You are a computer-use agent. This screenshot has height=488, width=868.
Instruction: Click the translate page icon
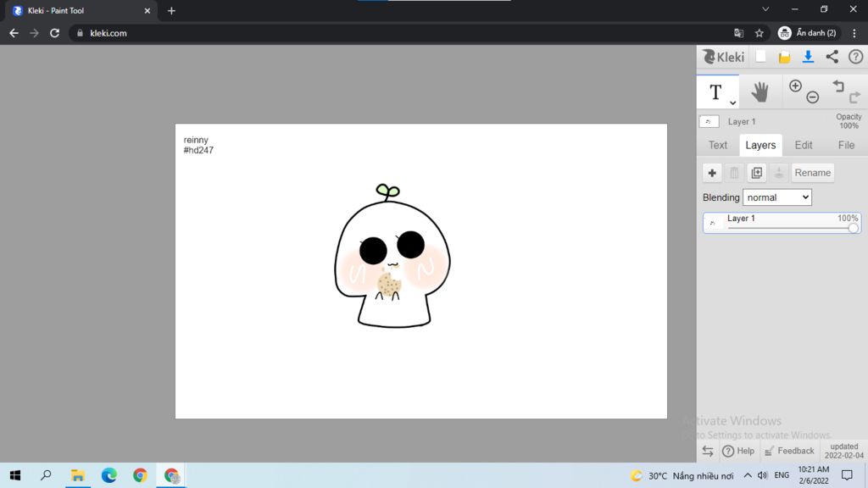point(738,33)
